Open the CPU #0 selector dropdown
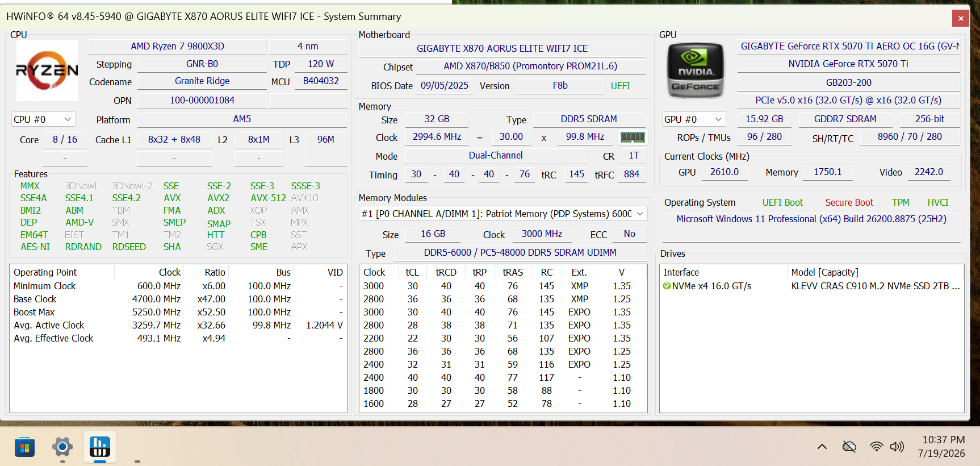Viewport: 980px width, 466px height. click(x=43, y=119)
